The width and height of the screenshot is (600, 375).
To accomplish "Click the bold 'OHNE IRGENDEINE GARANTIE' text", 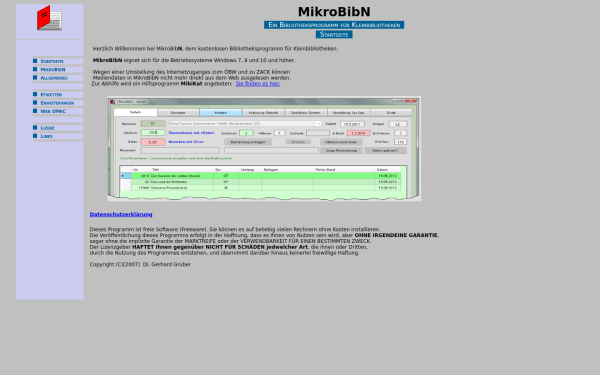I will pos(396,235).
